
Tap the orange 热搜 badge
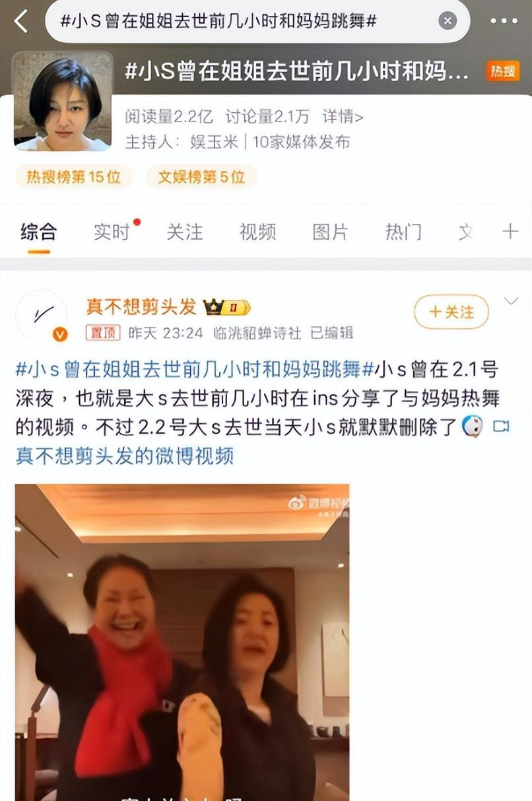point(503,71)
